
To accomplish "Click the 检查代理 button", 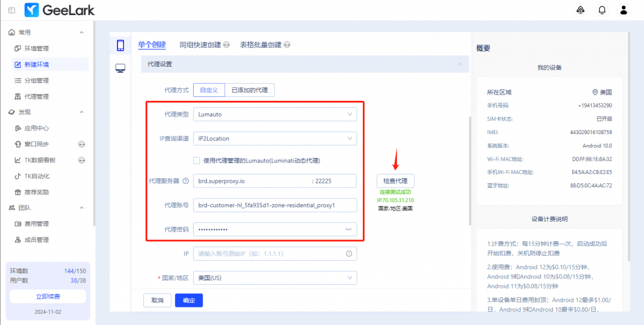I will [396, 180].
